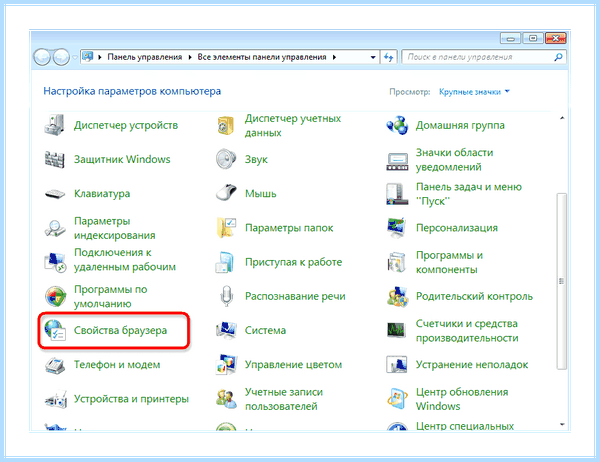This screenshot has width=600, height=462.
Task: Open the Свойства браузера link
Action: (120, 330)
